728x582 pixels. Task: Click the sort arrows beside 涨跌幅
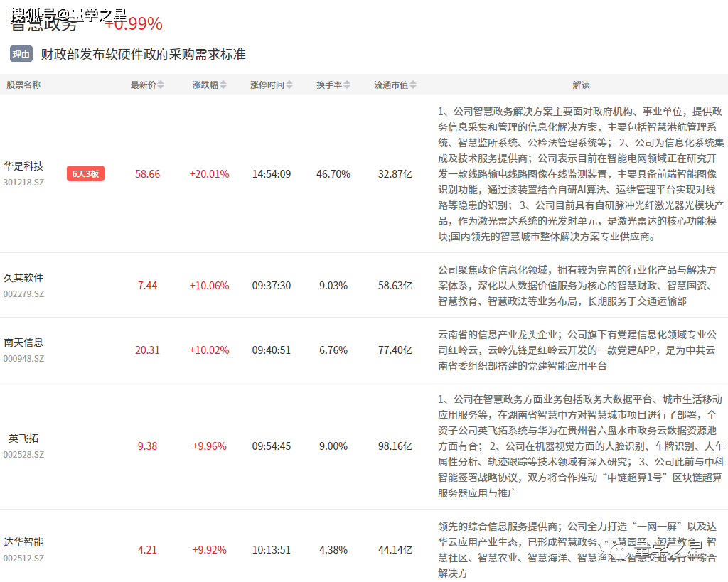point(223,85)
